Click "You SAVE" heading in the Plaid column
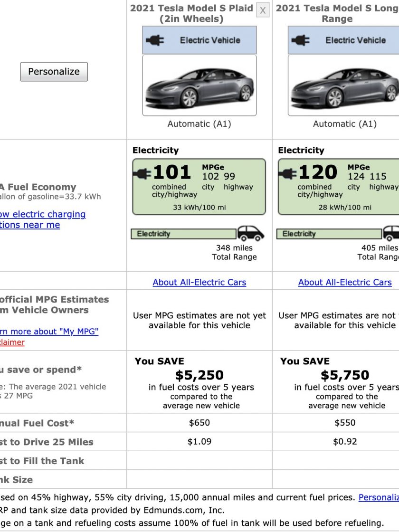The width and height of the screenshot is (399, 532). pyautogui.click(x=160, y=361)
